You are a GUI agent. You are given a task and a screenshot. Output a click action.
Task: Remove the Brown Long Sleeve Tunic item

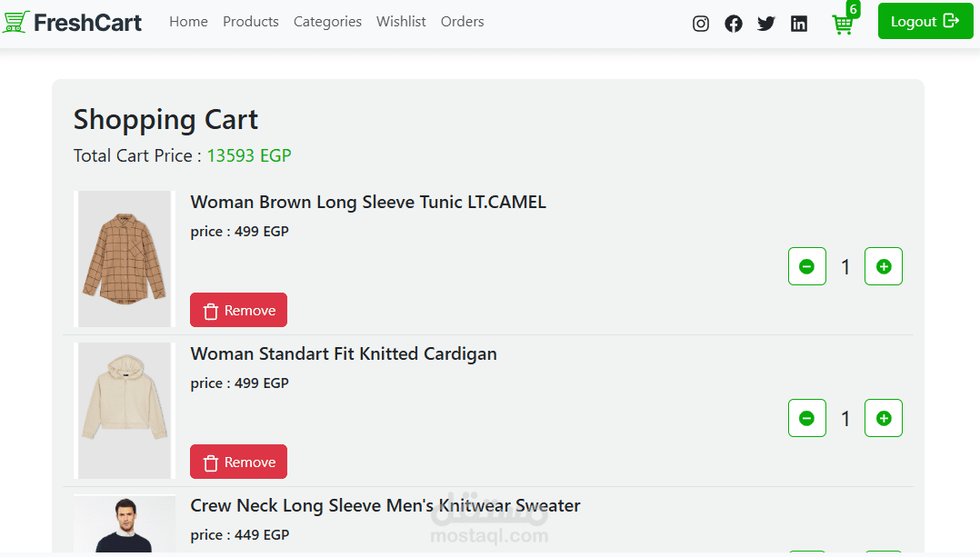coord(239,310)
